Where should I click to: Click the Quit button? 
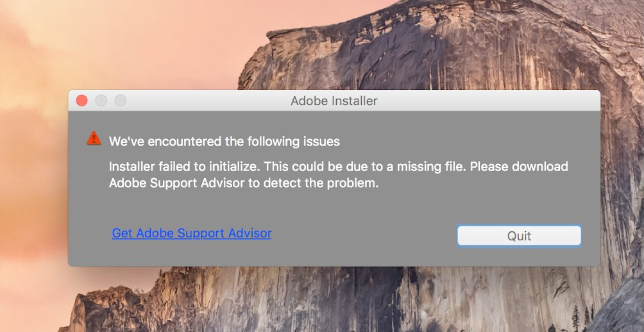tap(519, 236)
